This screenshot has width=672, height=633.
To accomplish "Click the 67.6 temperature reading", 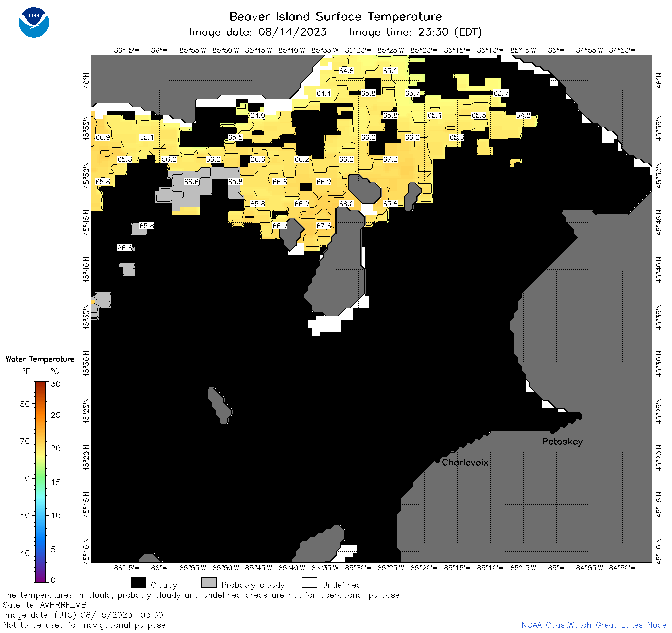I will (324, 226).
